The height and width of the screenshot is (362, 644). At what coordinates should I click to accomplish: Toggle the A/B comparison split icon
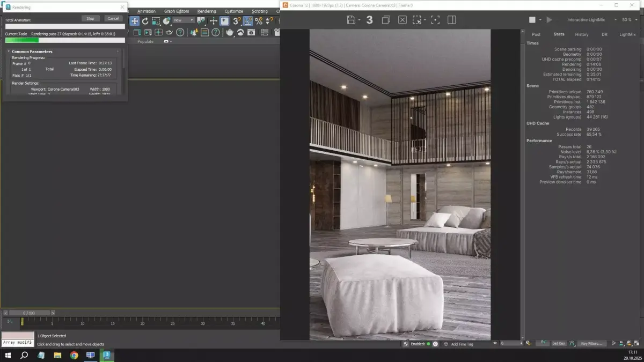pos(452,20)
